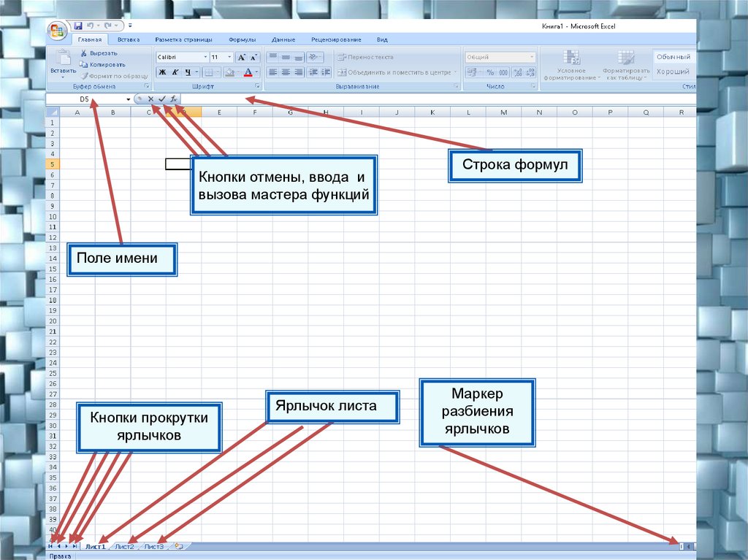Switch to the Данные ribbon tab

coord(283,39)
